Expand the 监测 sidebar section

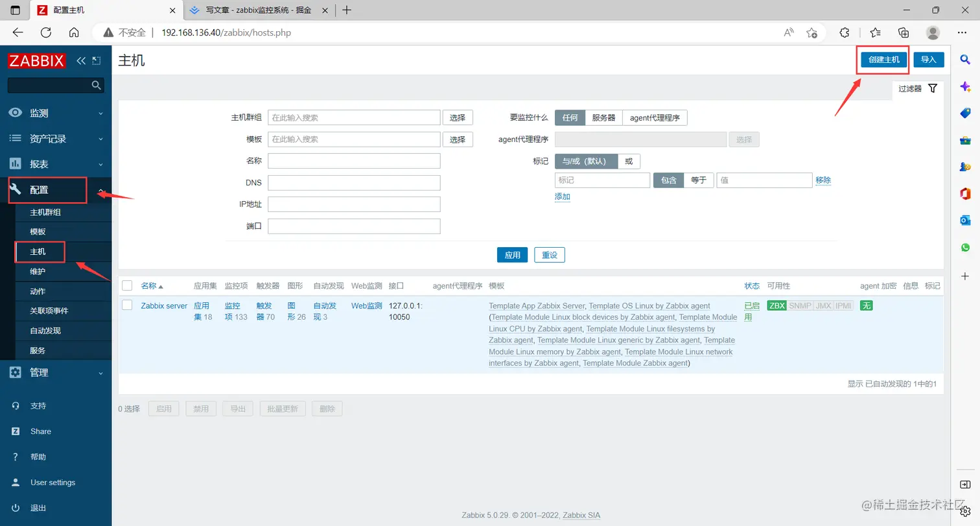click(56, 113)
